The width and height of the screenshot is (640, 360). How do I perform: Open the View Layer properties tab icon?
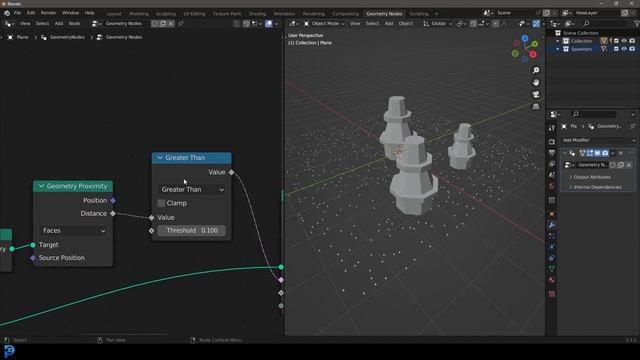pos(552,164)
